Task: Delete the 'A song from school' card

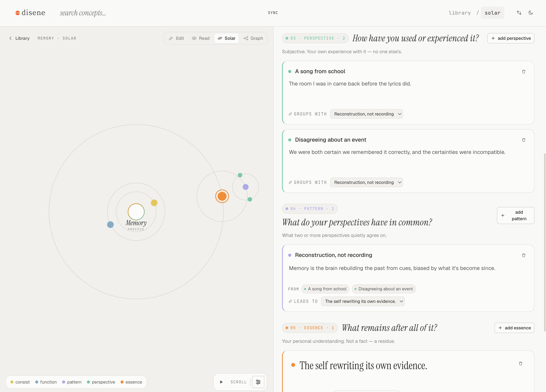Action: pos(523,71)
